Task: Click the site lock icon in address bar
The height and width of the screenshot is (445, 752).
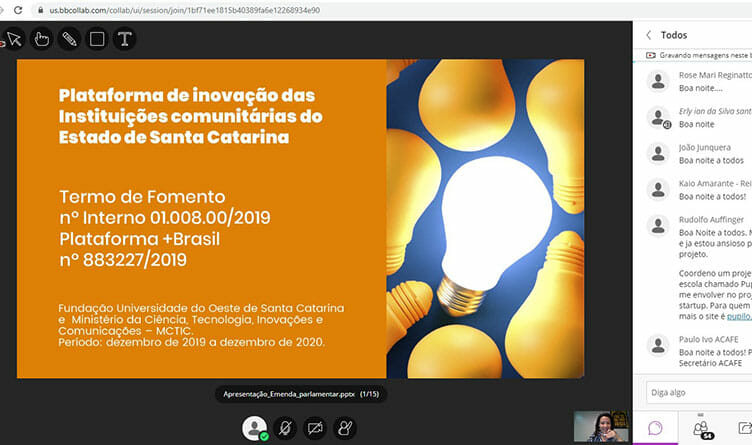Action: 40,9
